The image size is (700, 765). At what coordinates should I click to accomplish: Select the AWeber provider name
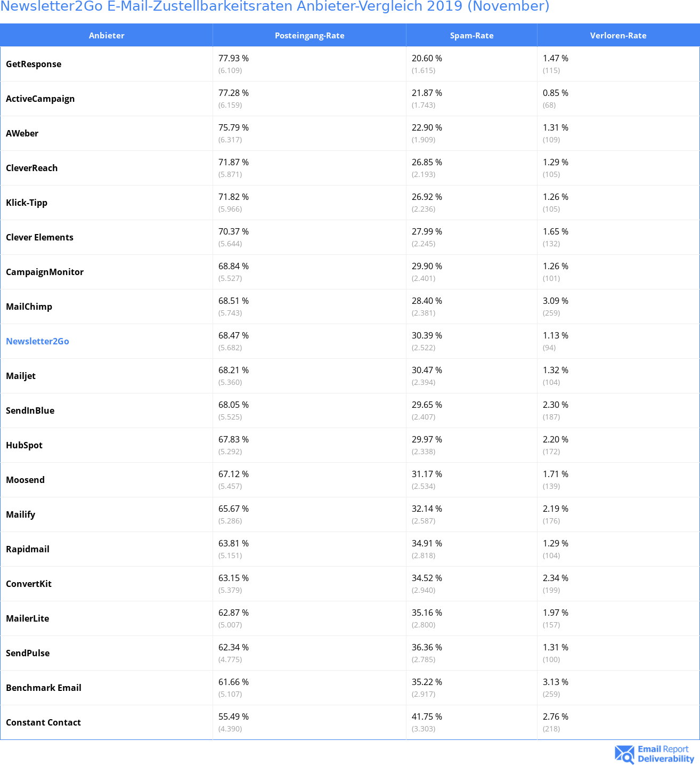pos(22,133)
